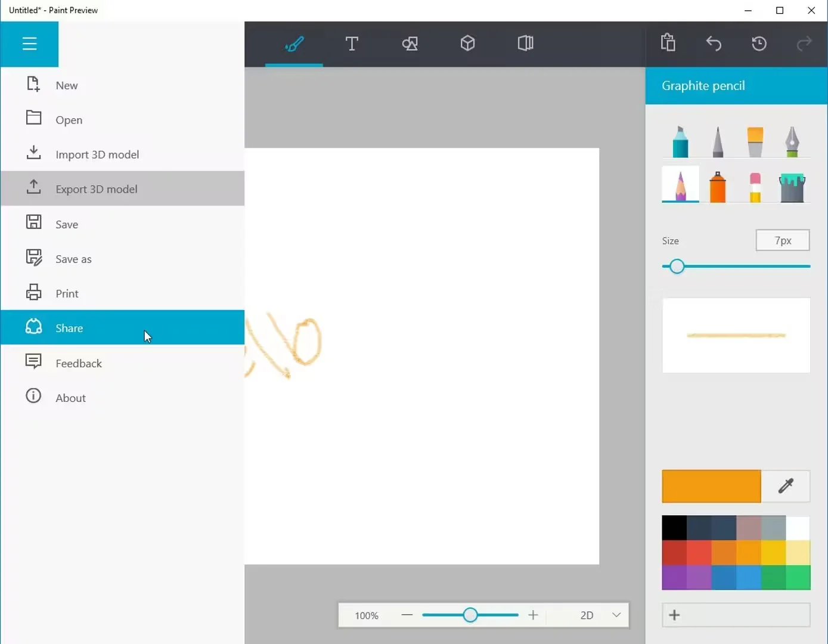Pick the Eraser tool
Image resolution: width=828 pixels, height=644 pixels.
tap(755, 187)
